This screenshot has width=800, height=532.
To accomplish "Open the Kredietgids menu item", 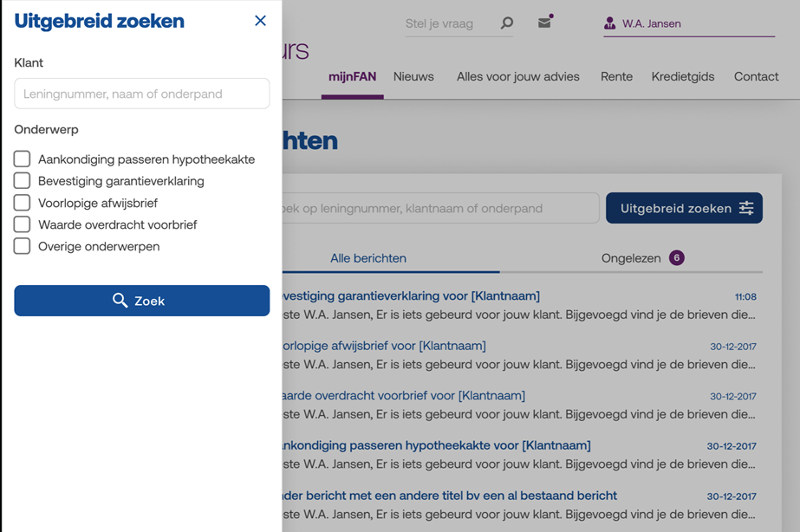I will (x=683, y=76).
